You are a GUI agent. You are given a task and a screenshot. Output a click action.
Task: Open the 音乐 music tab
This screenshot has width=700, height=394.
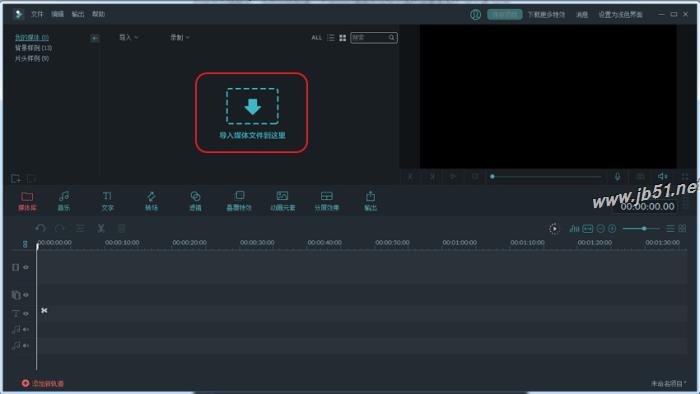pos(64,201)
